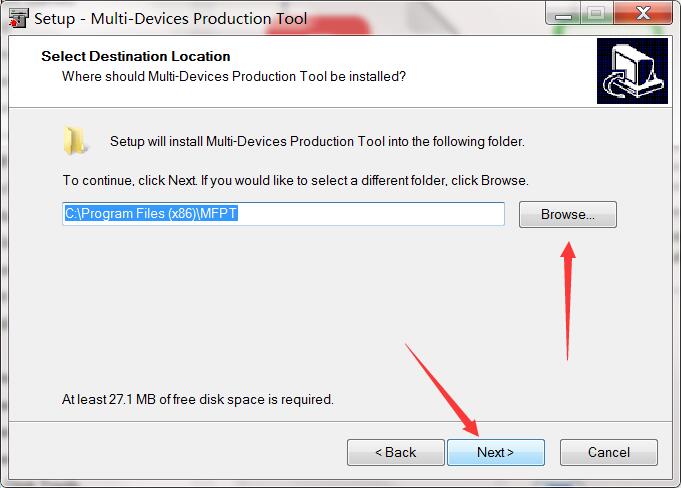Click the "Setup will install" description line
This screenshot has width=681, height=488.
pos(317,142)
